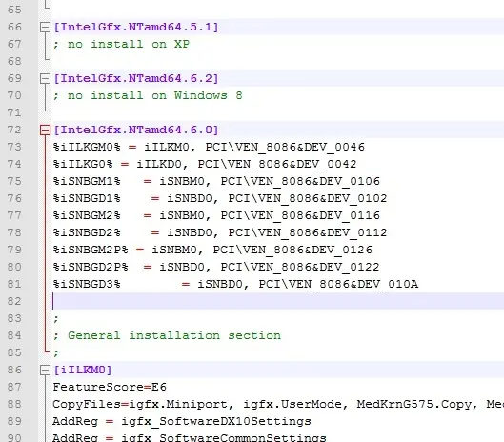Click the %iSNBGD3% line with DEV_010A
The height and width of the screenshot is (442, 504).
(235, 284)
